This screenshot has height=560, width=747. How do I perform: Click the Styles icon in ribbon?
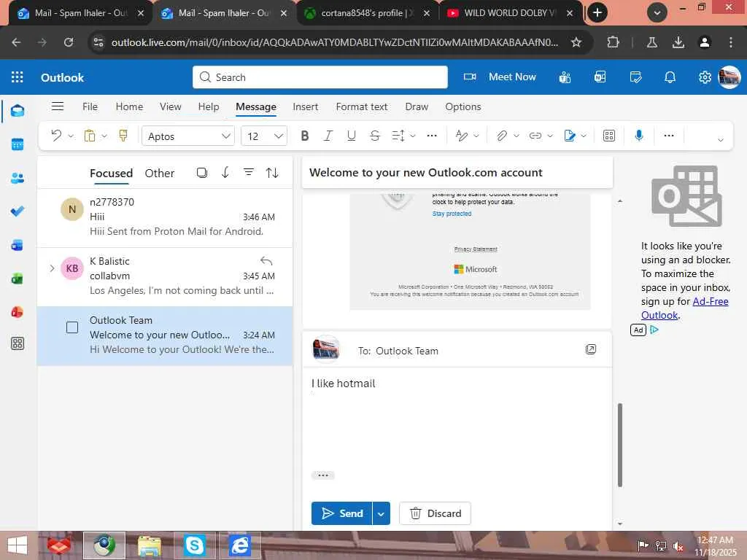461,136
